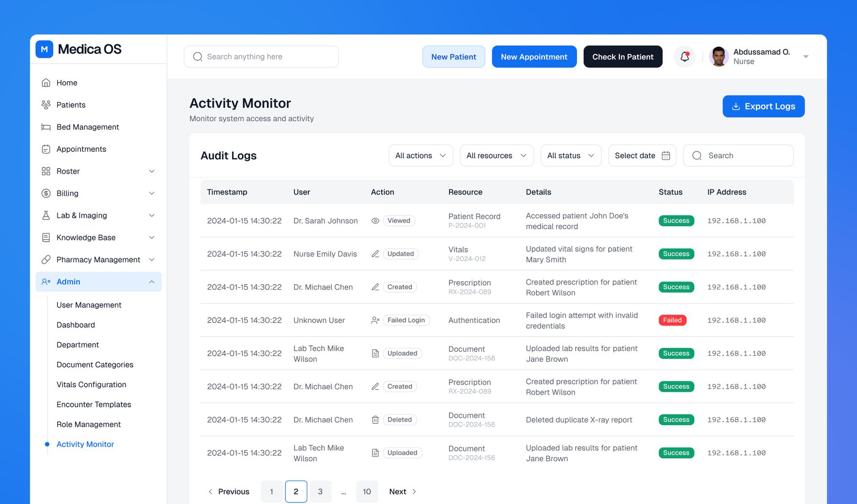Click the pencil icon in Nurse Emily Davis row

pyautogui.click(x=375, y=254)
